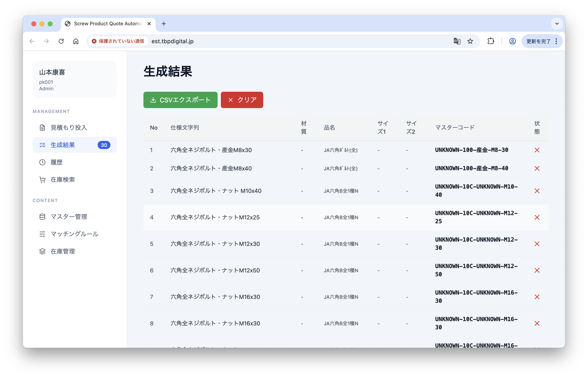Image resolution: width=588 pixels, height=378 pixels.
Task: Click the red X status icon in row 1
Action: [x=537, y=150]
